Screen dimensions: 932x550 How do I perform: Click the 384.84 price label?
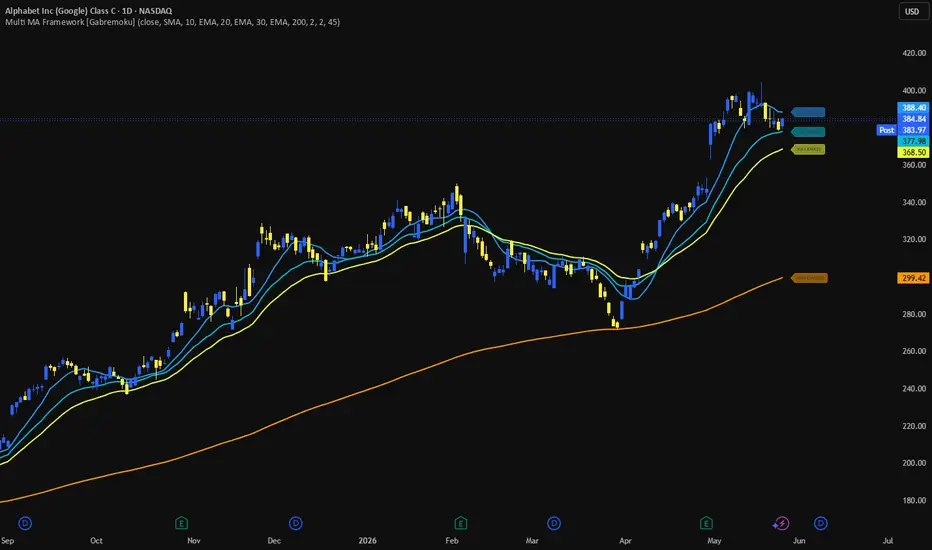tap(913, 119)
